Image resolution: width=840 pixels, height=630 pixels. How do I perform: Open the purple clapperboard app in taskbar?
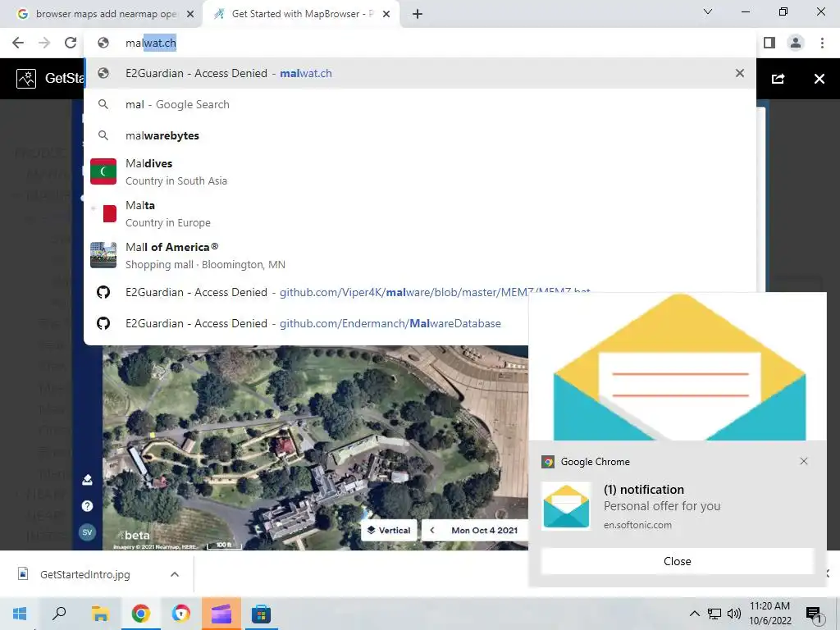pos(221,614)
